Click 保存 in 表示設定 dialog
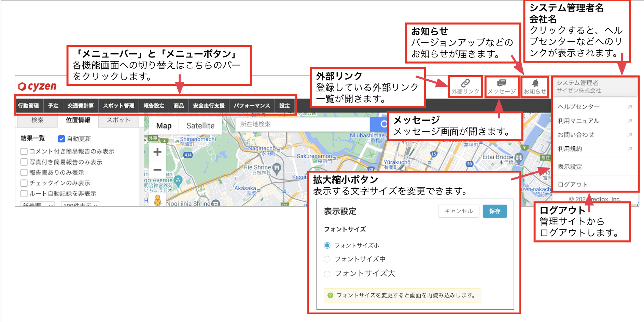The height and width of the screenshot is (322, 644). coord(495,211)
